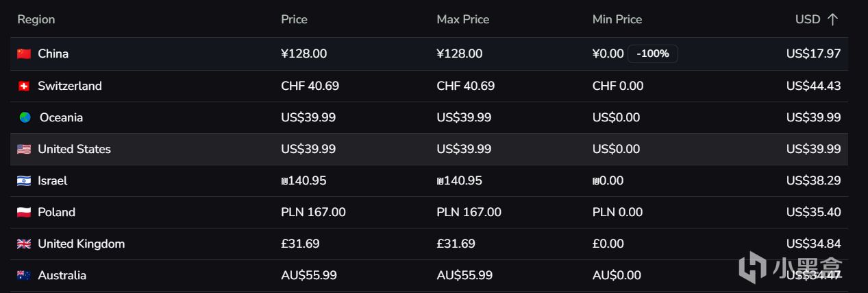Image resolution: width=868 pixels, height=293 pixels.
Task: Open the United Kingdom region link
Action: 82,244
